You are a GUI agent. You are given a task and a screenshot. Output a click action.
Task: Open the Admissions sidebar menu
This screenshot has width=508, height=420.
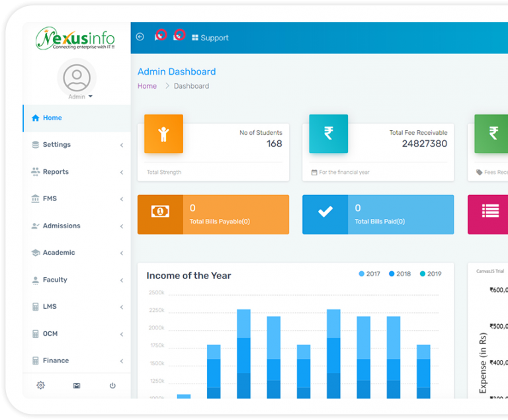coord(77,226)
